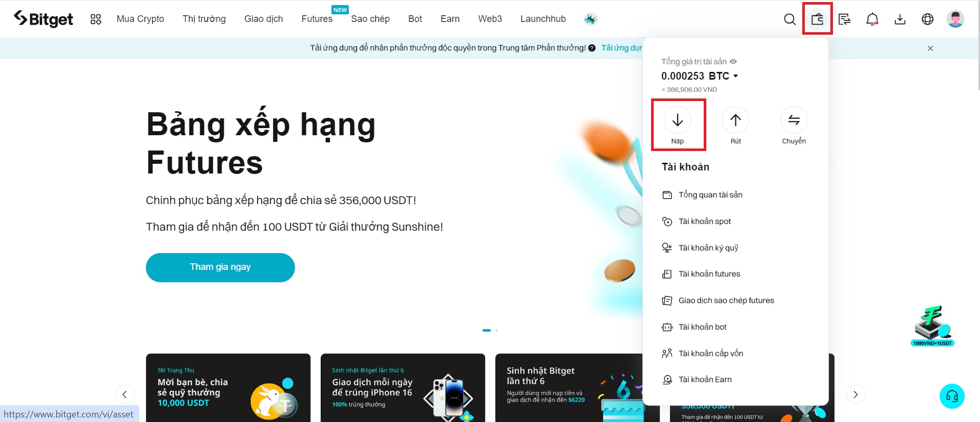Open Giao dịch menu
This screenshot has height=422, width=980.
coord(264,19)
